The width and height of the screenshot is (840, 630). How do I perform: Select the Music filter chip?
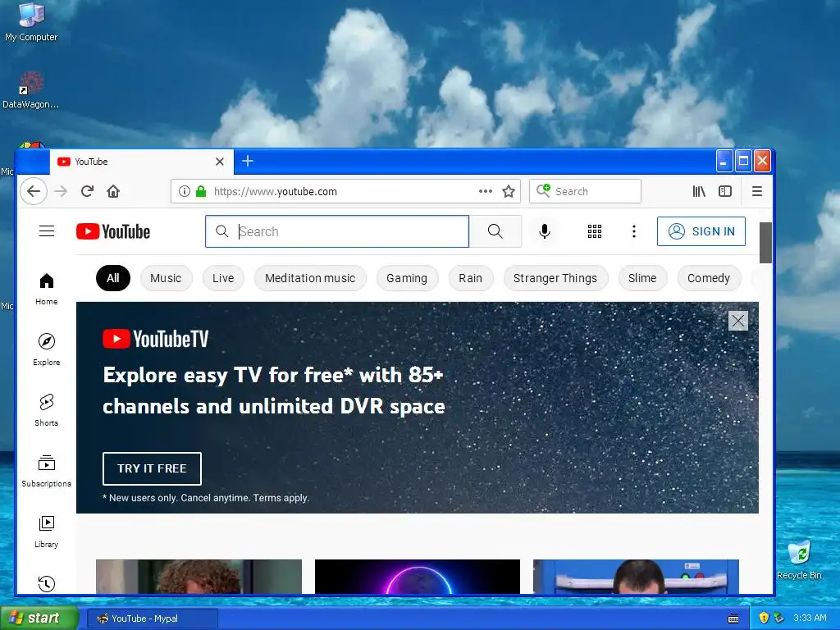(x=166, y=278)
